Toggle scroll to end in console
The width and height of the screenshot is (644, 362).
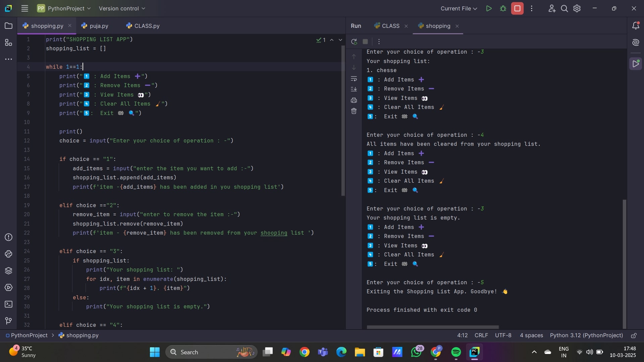[354, 89]
